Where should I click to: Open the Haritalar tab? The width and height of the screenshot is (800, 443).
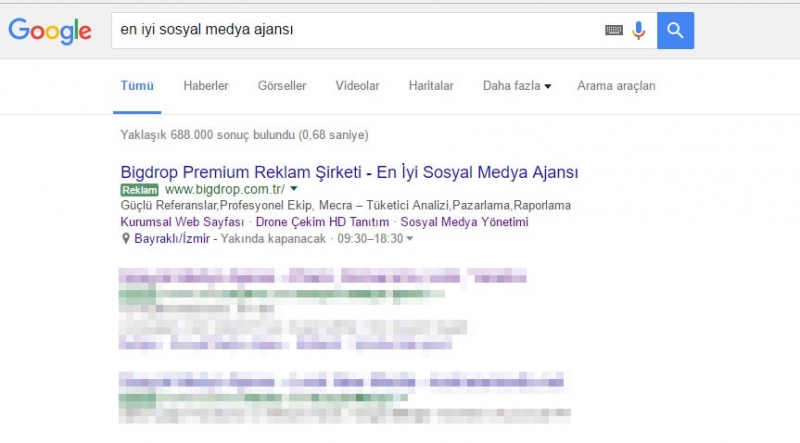tap(431, 86)
